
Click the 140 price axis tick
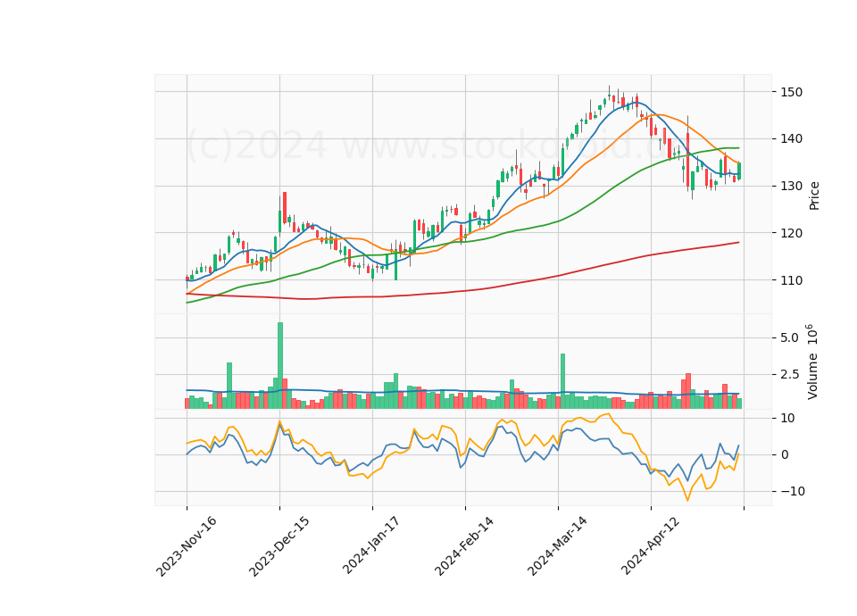tap(792, 139)
